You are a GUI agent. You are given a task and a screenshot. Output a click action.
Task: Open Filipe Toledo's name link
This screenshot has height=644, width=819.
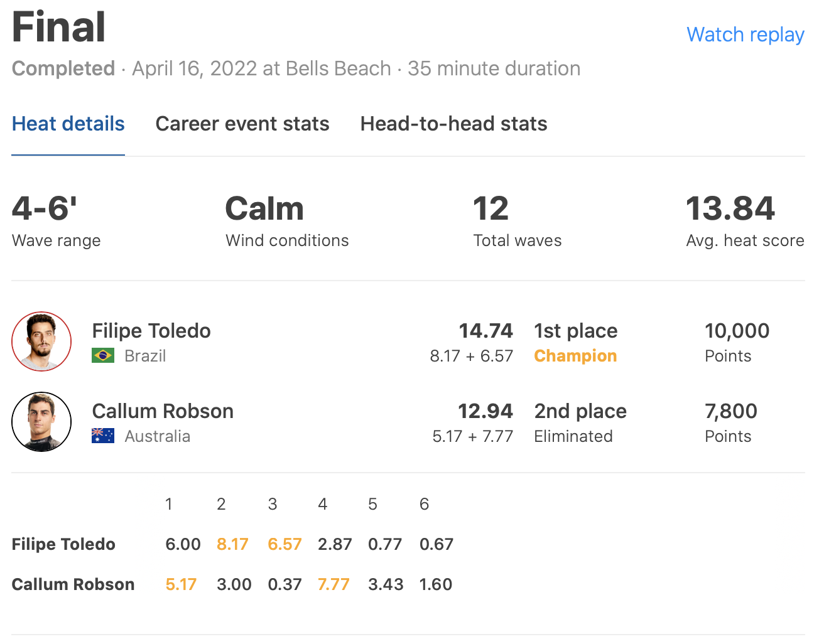pyautogui.click(x=151, y=331)
